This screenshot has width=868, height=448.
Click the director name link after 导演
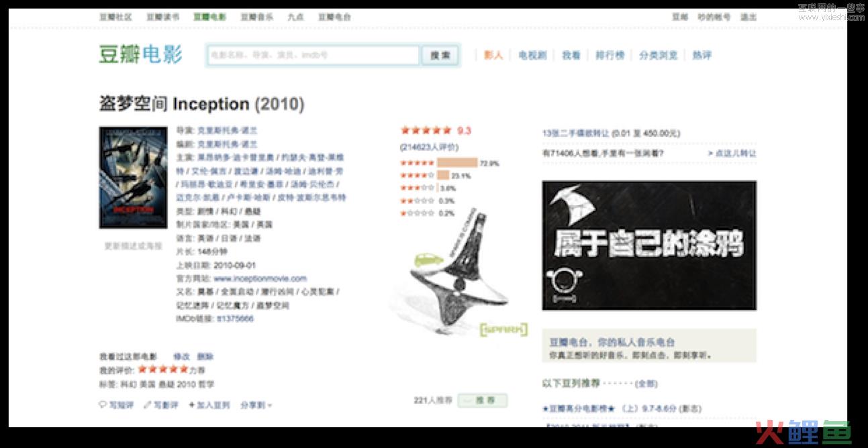coord(227,131)
